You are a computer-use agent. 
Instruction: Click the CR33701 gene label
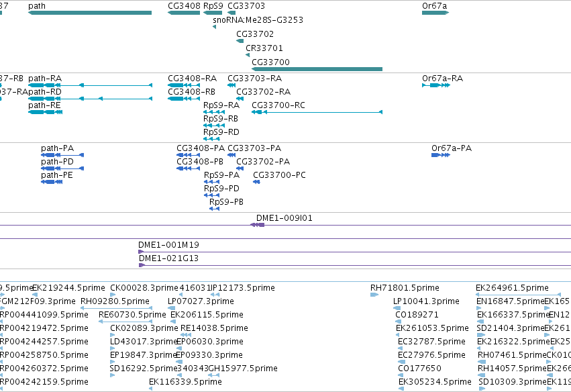coord(264,48)
